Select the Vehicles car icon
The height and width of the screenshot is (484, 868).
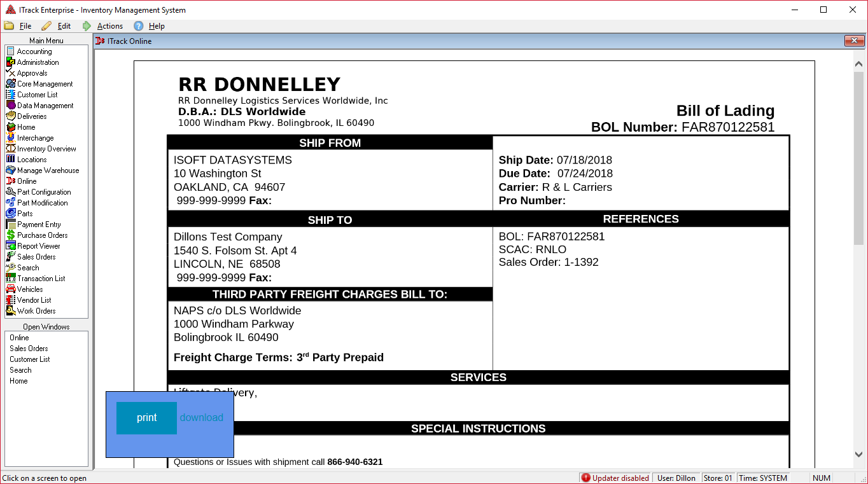coord(10,289)
